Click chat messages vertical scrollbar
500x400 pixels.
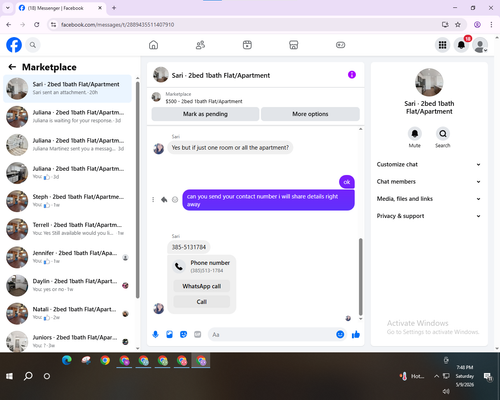[360, 277]
